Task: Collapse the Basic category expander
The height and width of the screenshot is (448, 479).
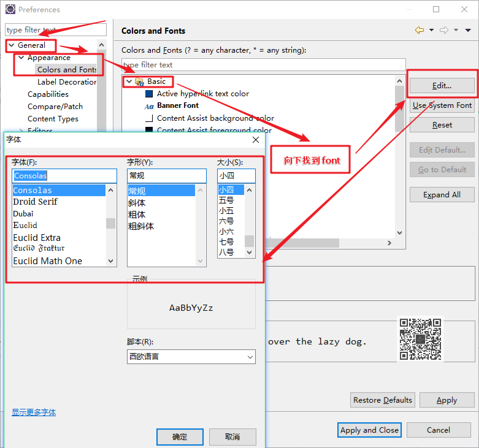Action: 129,81
